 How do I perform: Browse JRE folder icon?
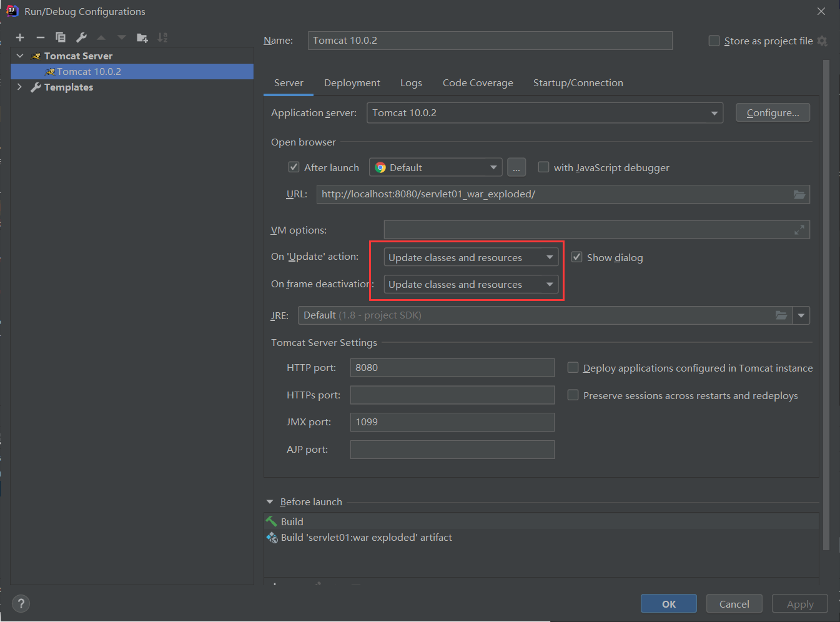coord(781,315)
